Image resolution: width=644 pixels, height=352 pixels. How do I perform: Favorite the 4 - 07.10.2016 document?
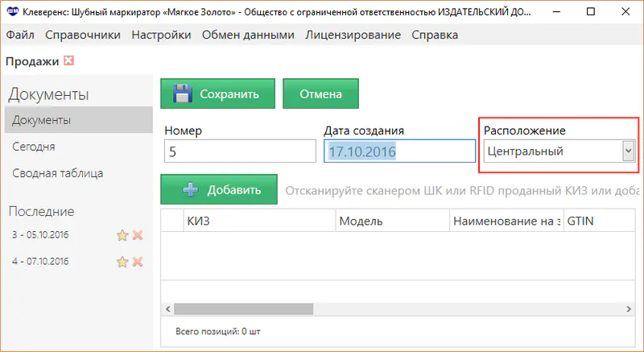122,262
